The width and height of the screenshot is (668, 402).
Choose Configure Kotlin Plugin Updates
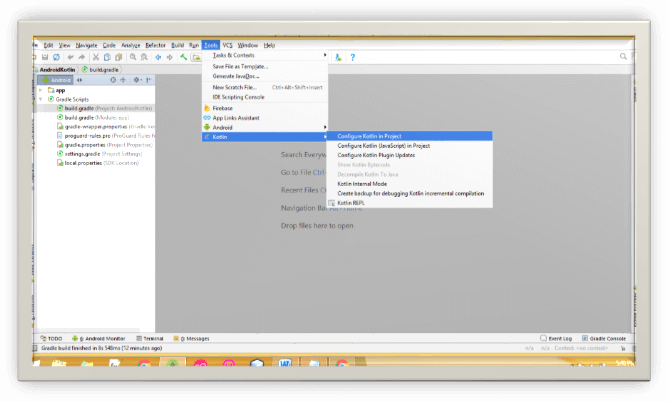(409, 155)
